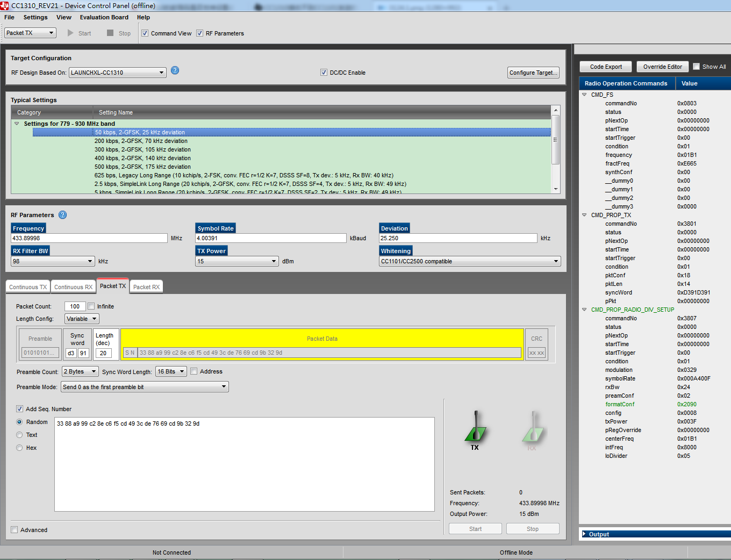Image resolution: width=731 pixels, height=560 pixels.
Task: Click the Deviation kHz input field
Action: coord(458,238)
